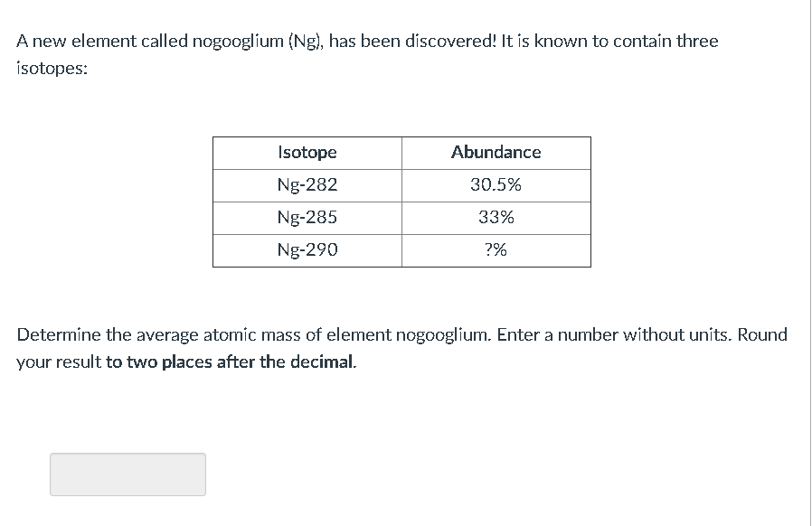Click the Determine sentence paragraph

(x=398, y=348)
